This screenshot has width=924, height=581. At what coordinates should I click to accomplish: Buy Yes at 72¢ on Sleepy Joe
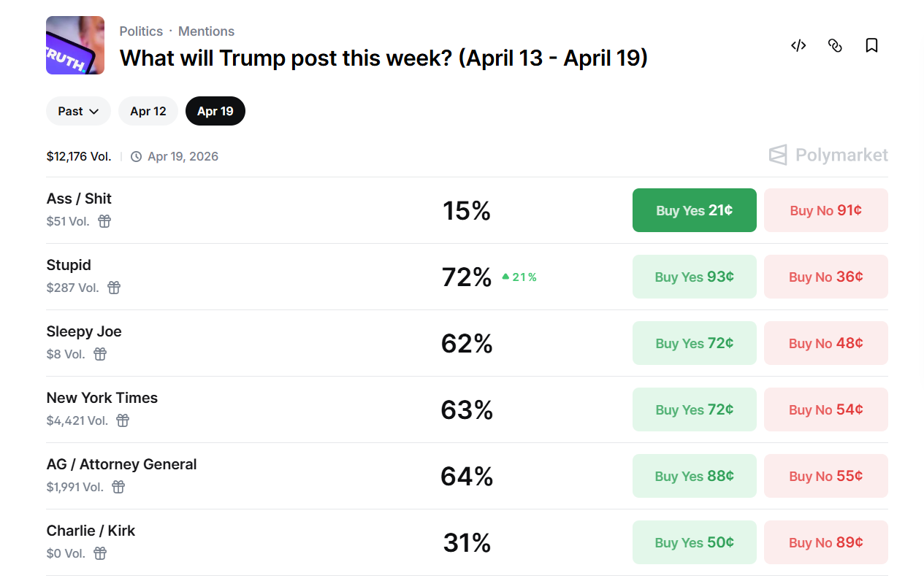(694, 343)
